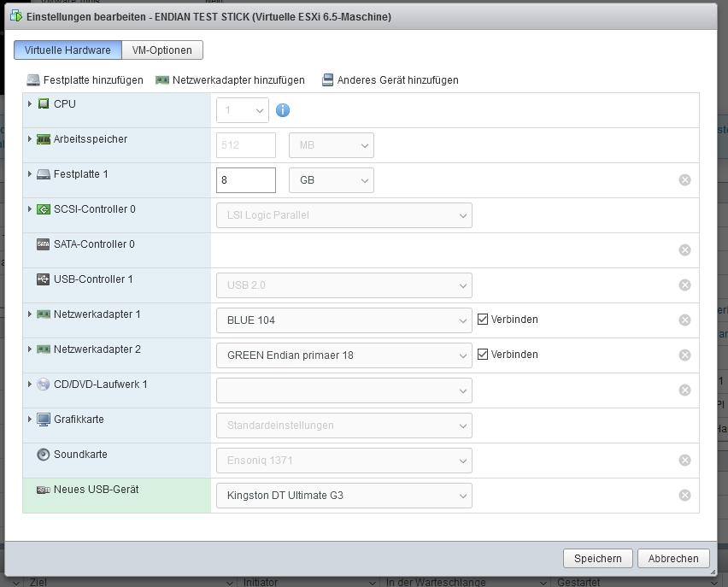This screenshot has height=587, width=728.
Task: Remove SATA-Controller 0 via X icon
Action: point(684,250)
